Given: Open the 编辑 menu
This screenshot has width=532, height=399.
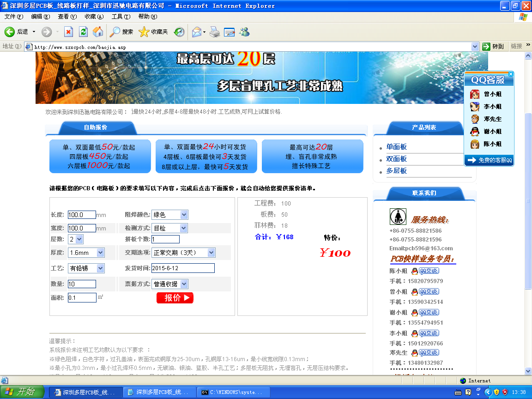Looking at the screenshot, I should (40, 16).
